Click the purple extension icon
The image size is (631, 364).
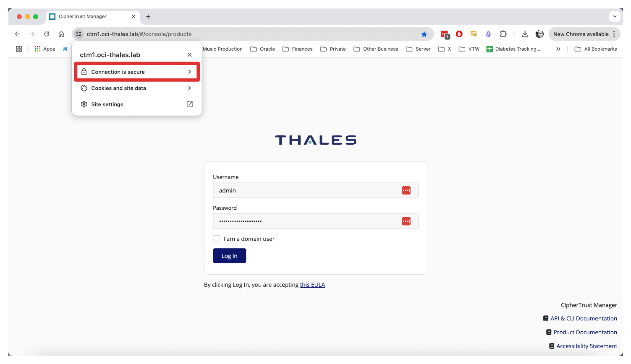(x=488, y=34)
